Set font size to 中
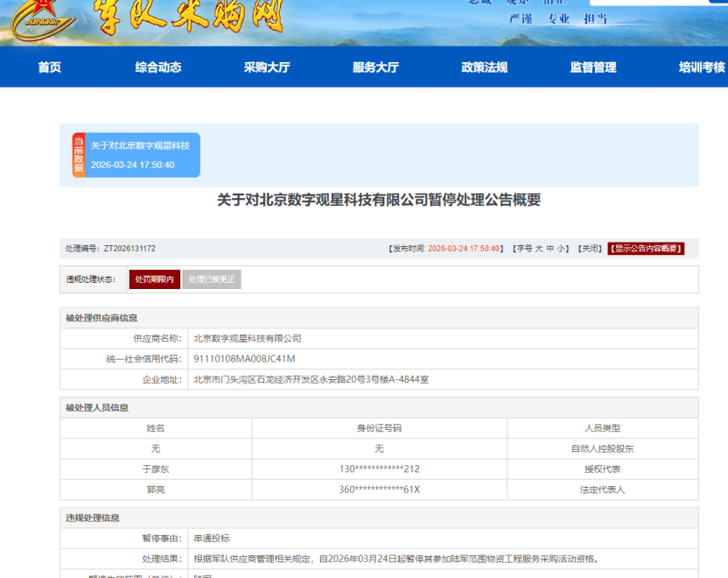 (x=550, y=249)
